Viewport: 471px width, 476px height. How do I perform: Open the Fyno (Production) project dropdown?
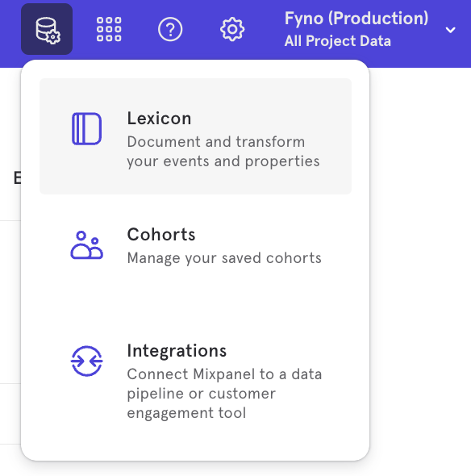pos(356,19)
